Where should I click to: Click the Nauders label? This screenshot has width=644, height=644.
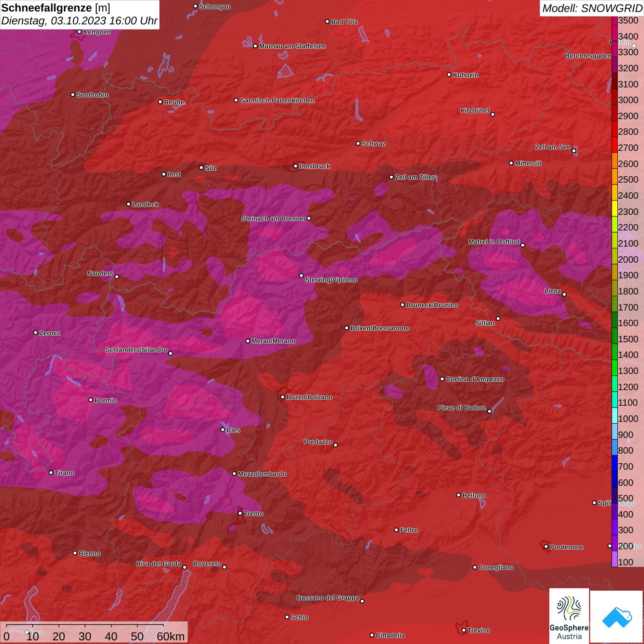point(100,273)
